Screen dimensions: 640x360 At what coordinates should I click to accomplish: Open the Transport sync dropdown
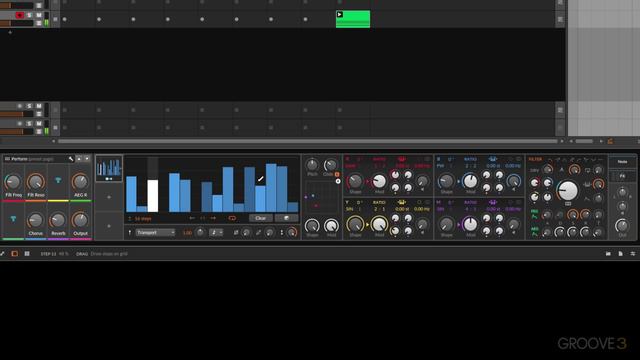[x=155, y=233]
